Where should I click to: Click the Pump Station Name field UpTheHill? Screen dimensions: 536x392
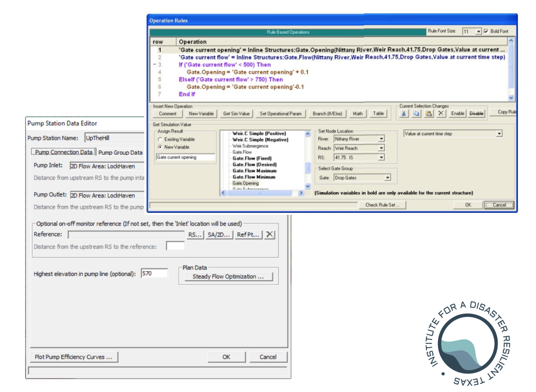tap(115, 138)
